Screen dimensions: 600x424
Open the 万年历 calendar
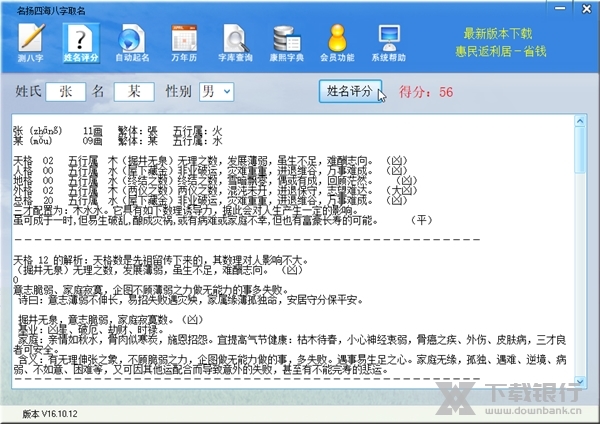[184, 43]
